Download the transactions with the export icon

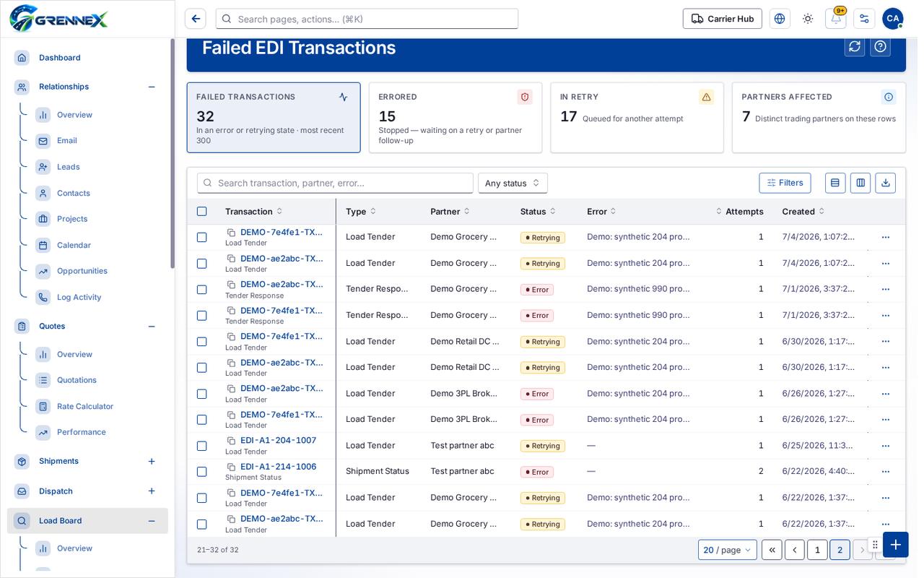point(885,183)
